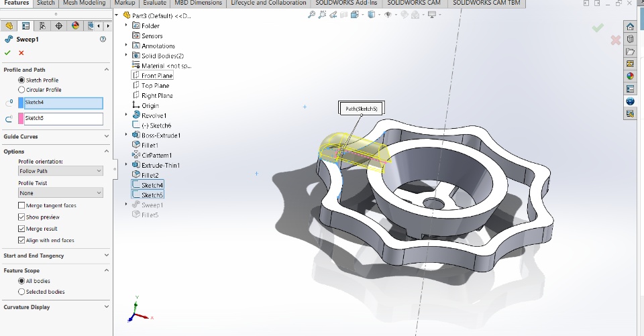Open SOLIDWORKS Resources home icon
Viewport: 644px width, 336px height.
click(x=630, y=27)
